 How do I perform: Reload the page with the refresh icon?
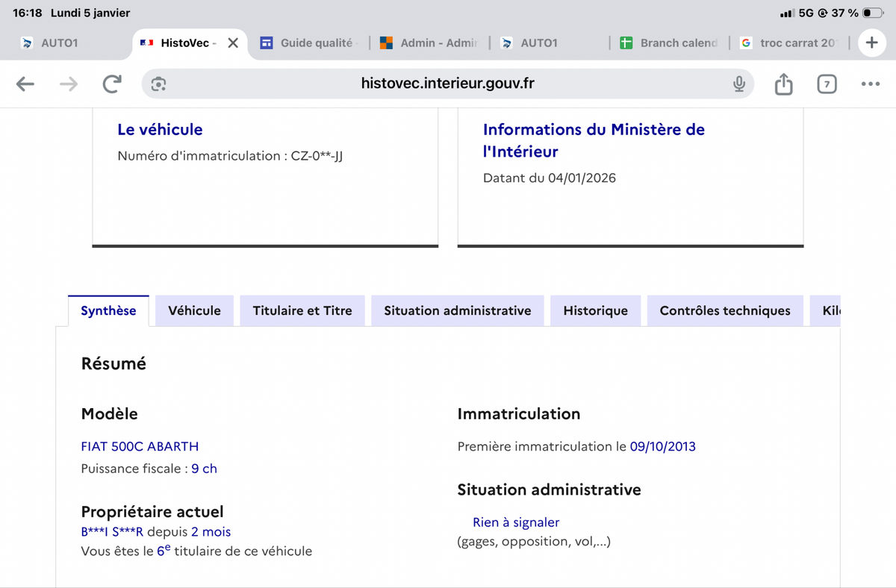[x=112, y=84]
